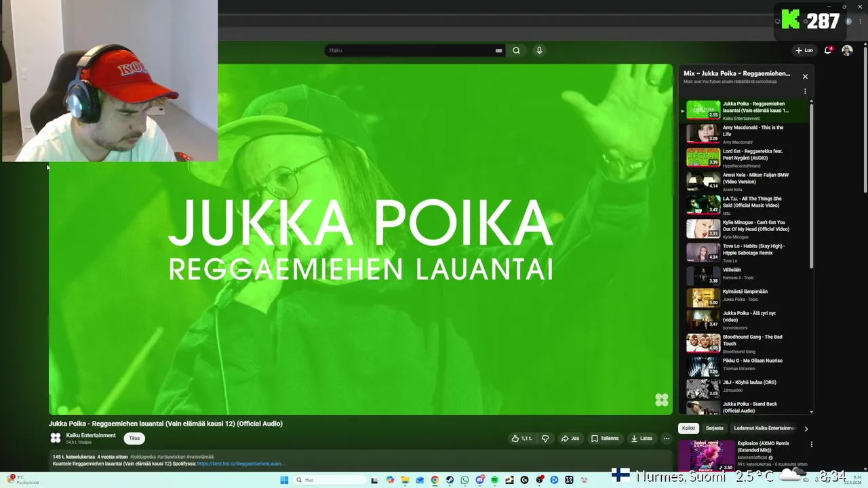Open WhatsApp from the taskbar
868x488 pixels.
465,480
